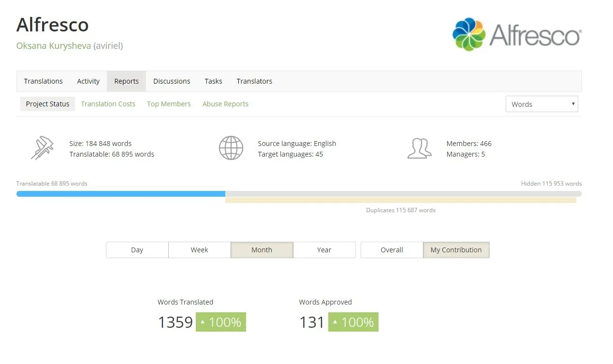
Task: Click the (aviriel) username text
Action: [108, 46]
